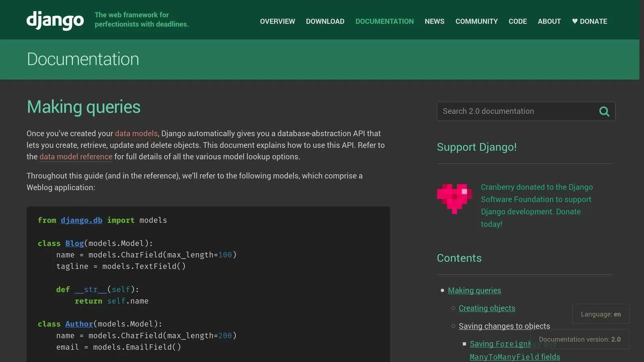
Task: Expand the Language selector
Action: pyautogui.click(x=601, y=314)
